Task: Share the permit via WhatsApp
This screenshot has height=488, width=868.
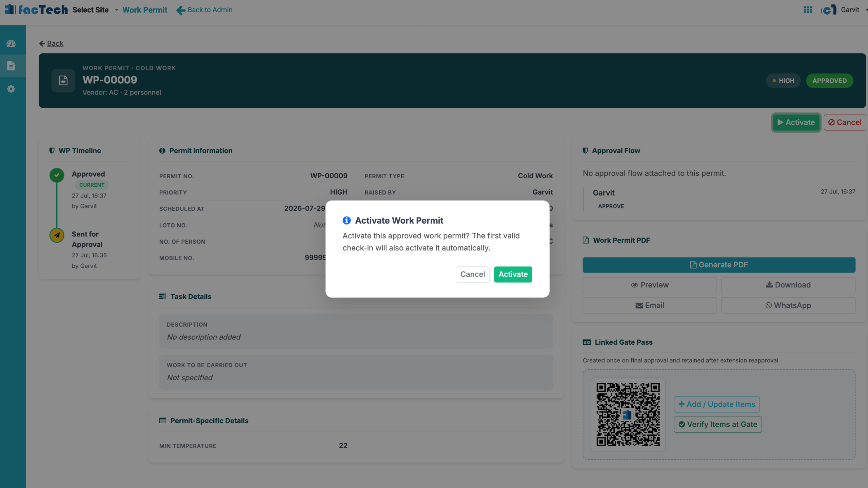Action: [788, 305]
